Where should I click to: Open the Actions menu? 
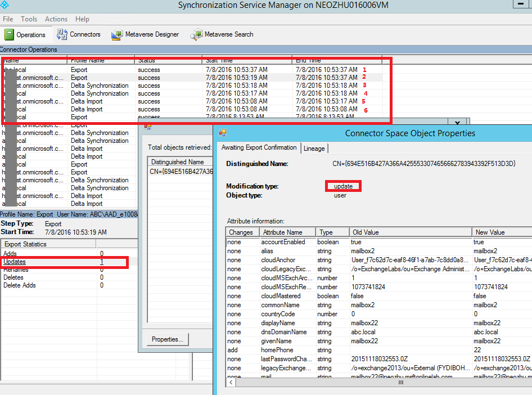tap(56, 19)
